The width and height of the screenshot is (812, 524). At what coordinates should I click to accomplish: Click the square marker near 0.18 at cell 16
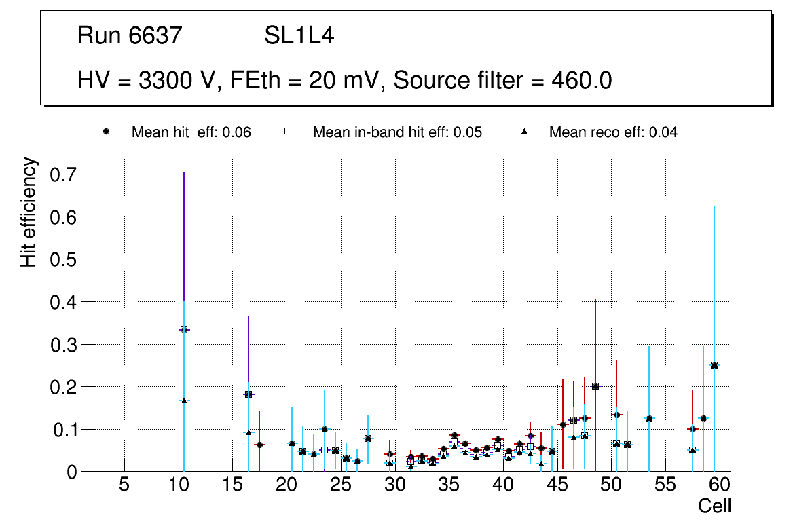click(x=248, y=394)
